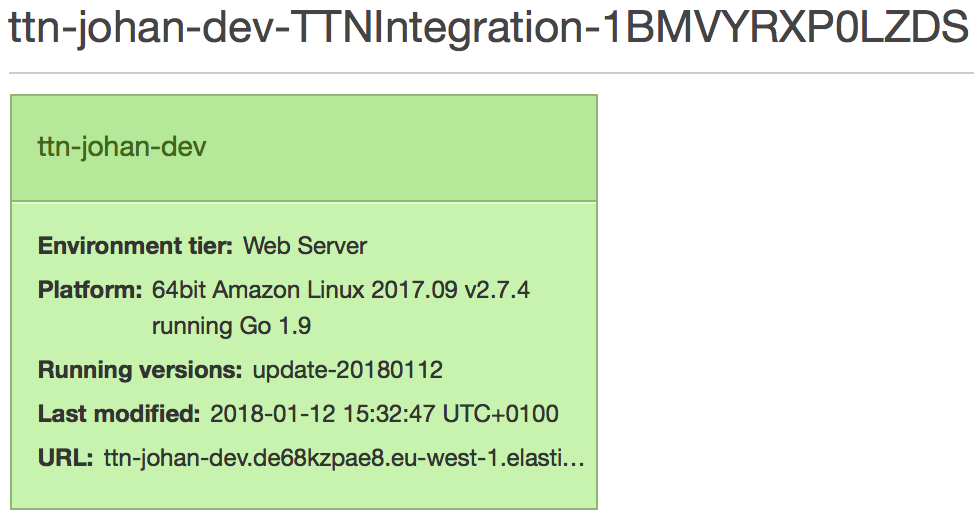Click the dark green environment card header
The image size is (974, 522).
pos(304,148)
